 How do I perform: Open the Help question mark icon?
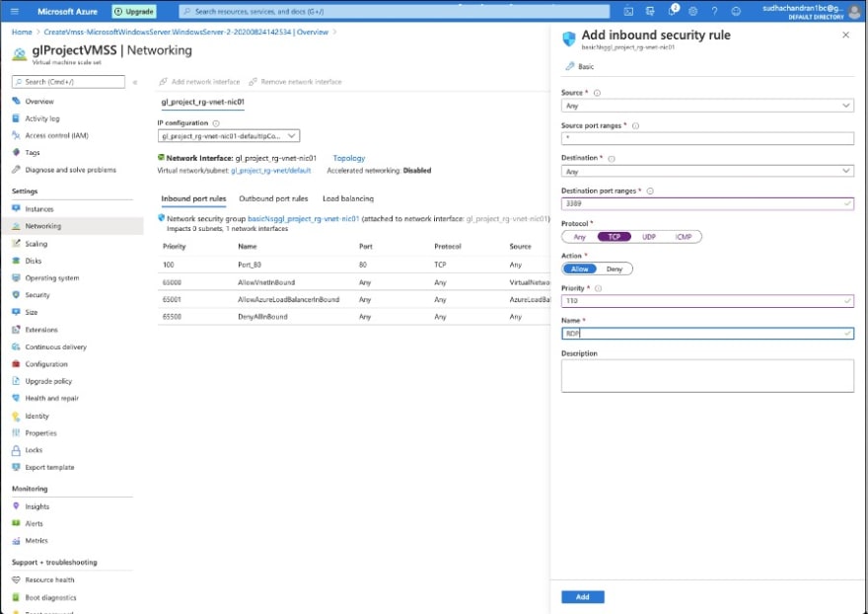tap(714, 11)
